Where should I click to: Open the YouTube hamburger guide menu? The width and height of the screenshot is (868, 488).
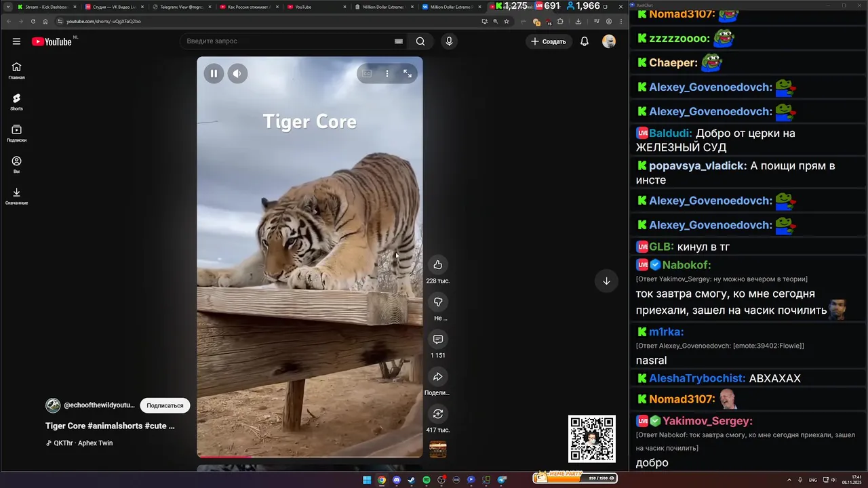coord(16,41)
